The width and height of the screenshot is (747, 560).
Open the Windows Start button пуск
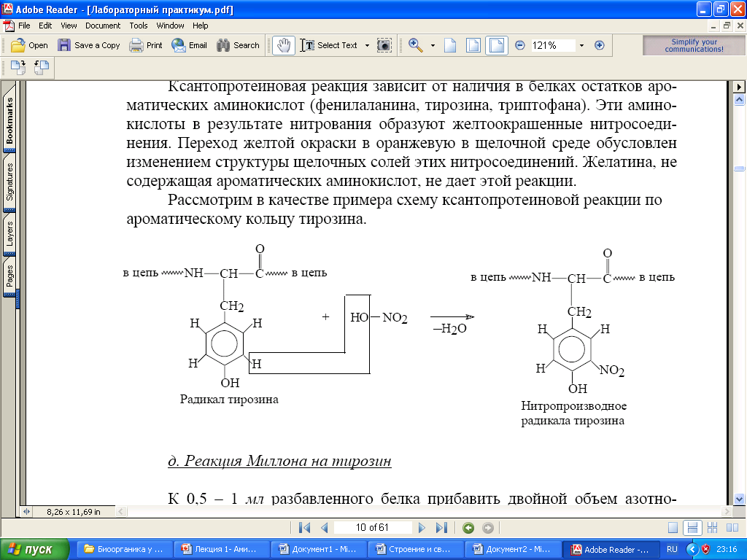(x=34, y=549)
